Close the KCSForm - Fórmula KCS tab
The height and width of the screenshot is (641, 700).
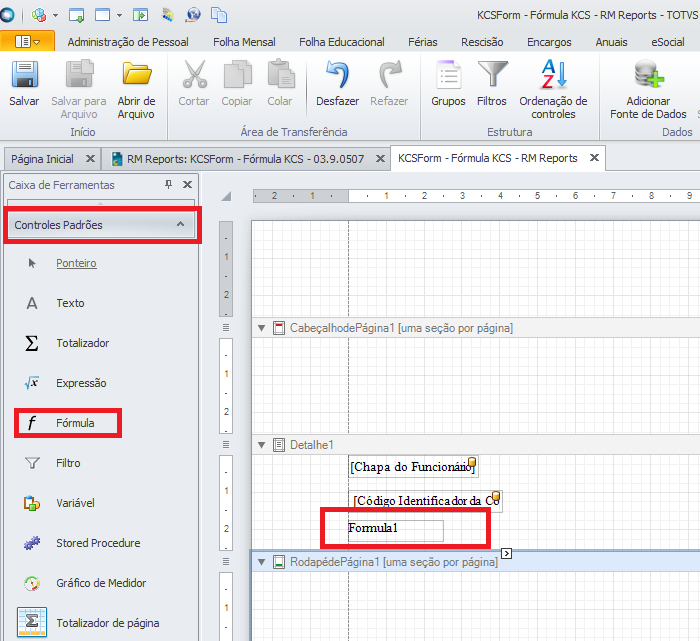click(x=594, y=158)
